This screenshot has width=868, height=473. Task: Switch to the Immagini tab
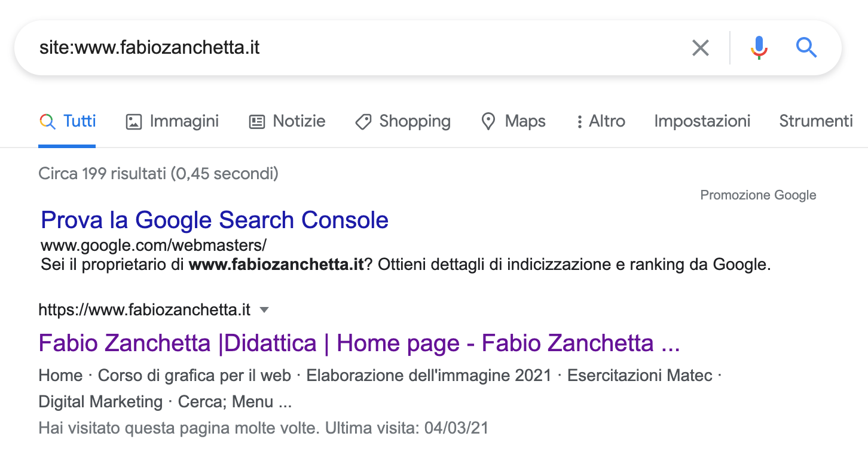tap(172, 121)
